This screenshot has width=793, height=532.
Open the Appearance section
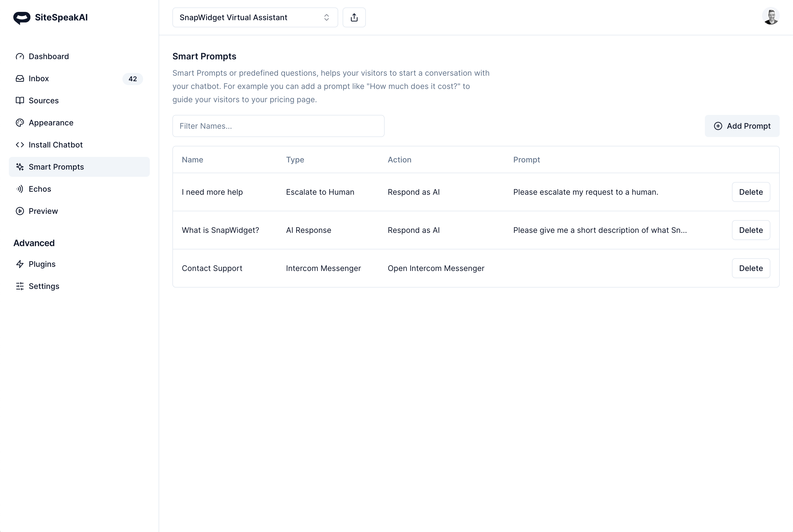coord(79,122)
